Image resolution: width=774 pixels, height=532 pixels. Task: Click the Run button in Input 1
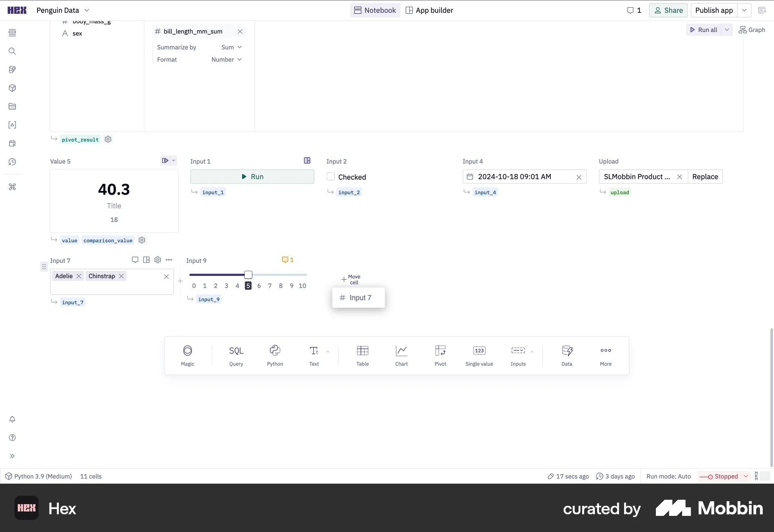[x=252, y=177]
